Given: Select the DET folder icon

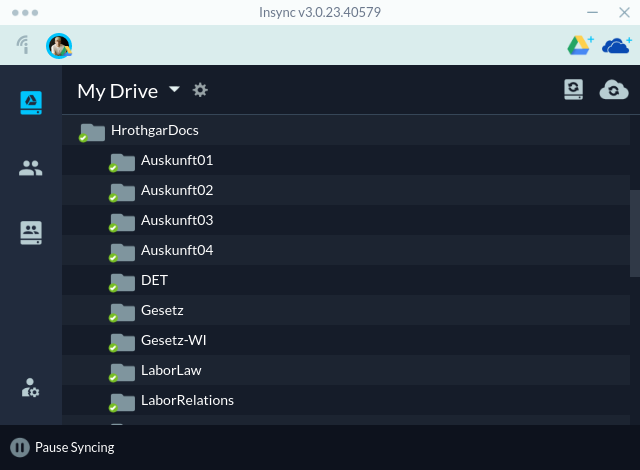Looking at the screenshot, I should [x=122, y=282].
